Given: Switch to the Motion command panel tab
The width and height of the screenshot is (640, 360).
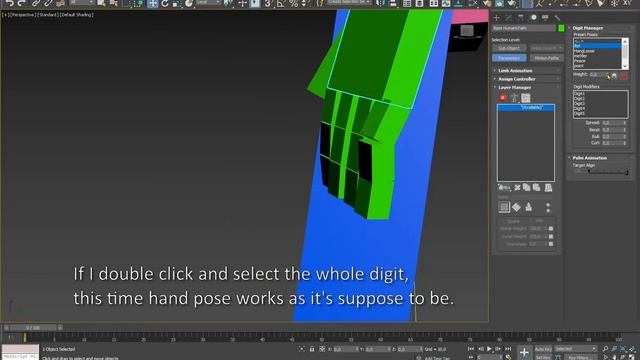Looking at the screenshot, I should click(x=533, y=18).
